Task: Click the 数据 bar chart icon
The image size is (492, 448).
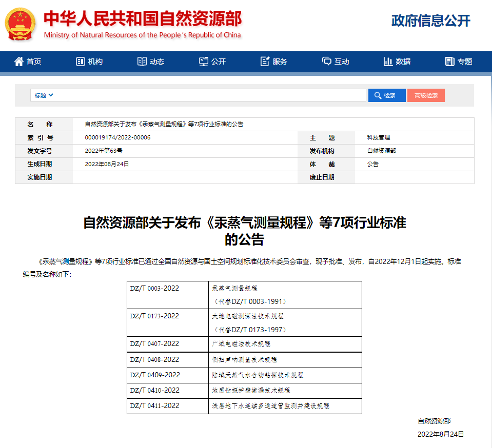Action: pyautogui.click(x=388, y=62)
